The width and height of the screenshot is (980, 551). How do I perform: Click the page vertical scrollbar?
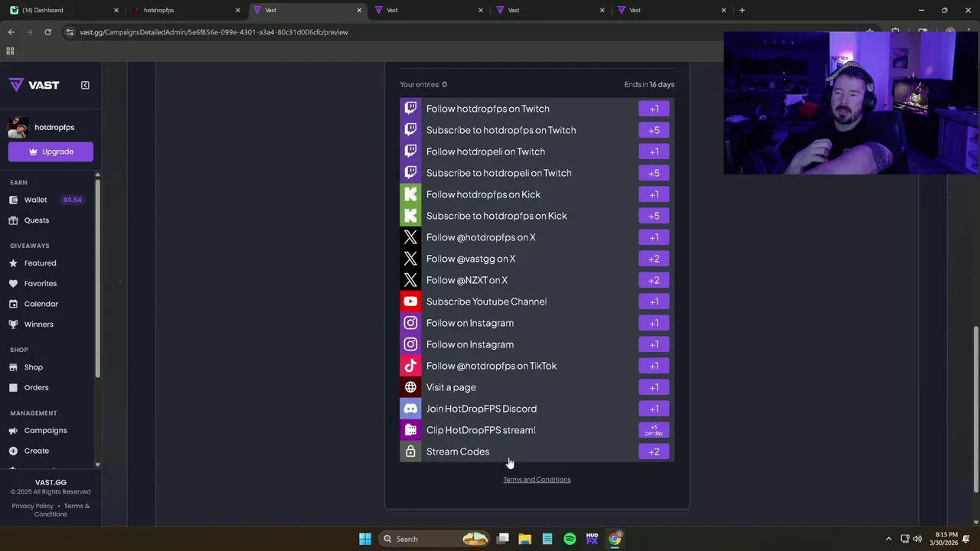[975, 409]
